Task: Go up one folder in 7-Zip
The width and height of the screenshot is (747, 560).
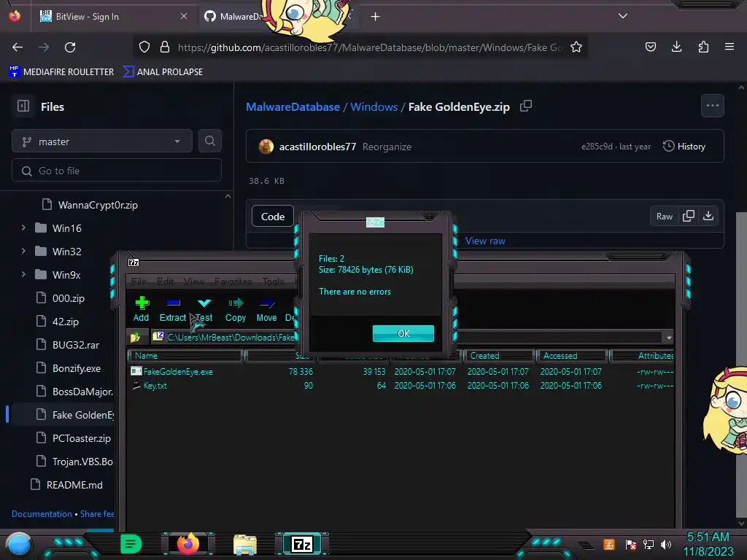Action: [136, 337]
